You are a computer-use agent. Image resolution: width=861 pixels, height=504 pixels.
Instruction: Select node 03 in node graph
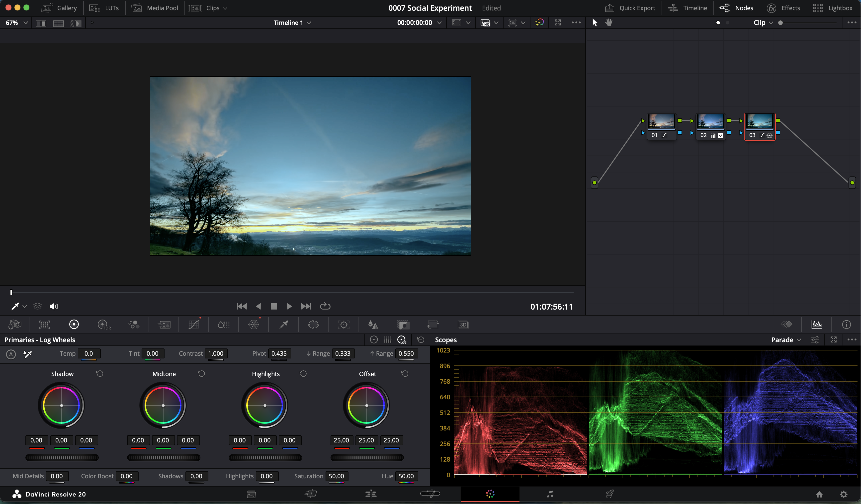[x=760, y=126]
